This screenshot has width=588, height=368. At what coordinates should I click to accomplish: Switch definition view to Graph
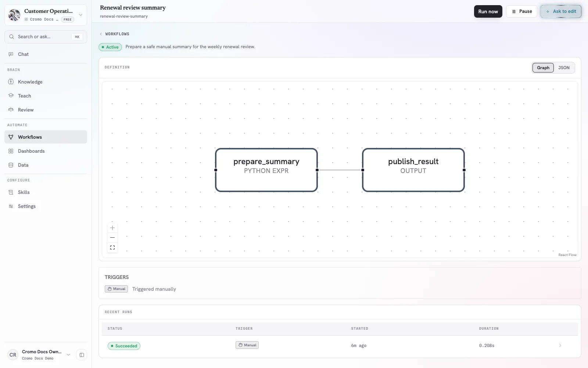543,68
